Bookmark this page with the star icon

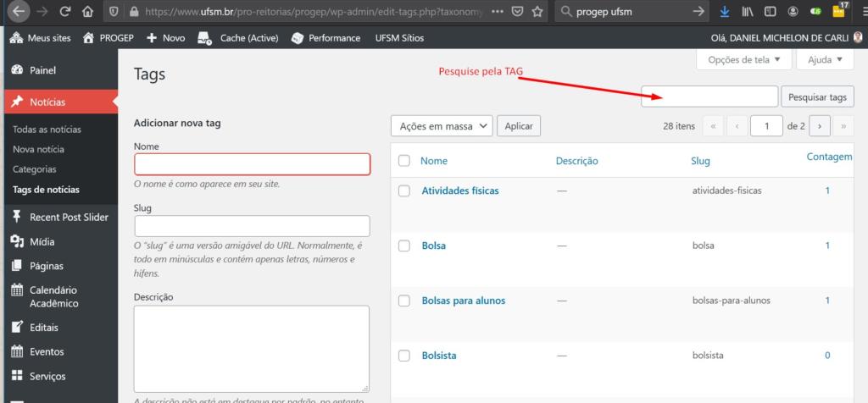click(x=538, y=13)
